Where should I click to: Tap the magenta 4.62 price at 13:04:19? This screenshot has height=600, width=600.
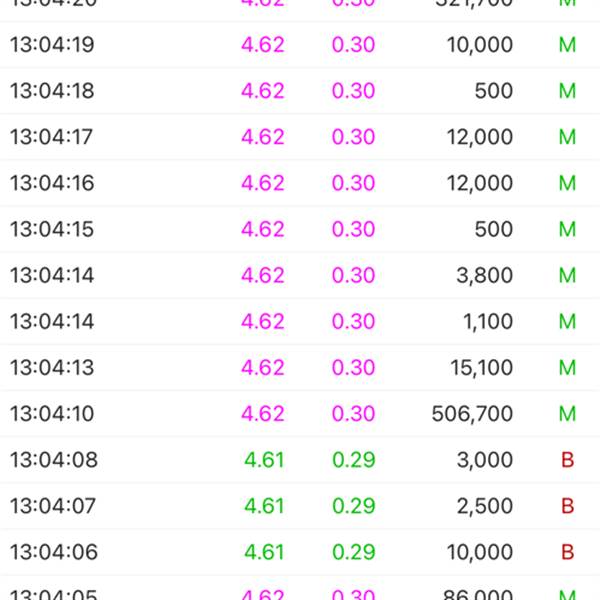pos(262,45)
